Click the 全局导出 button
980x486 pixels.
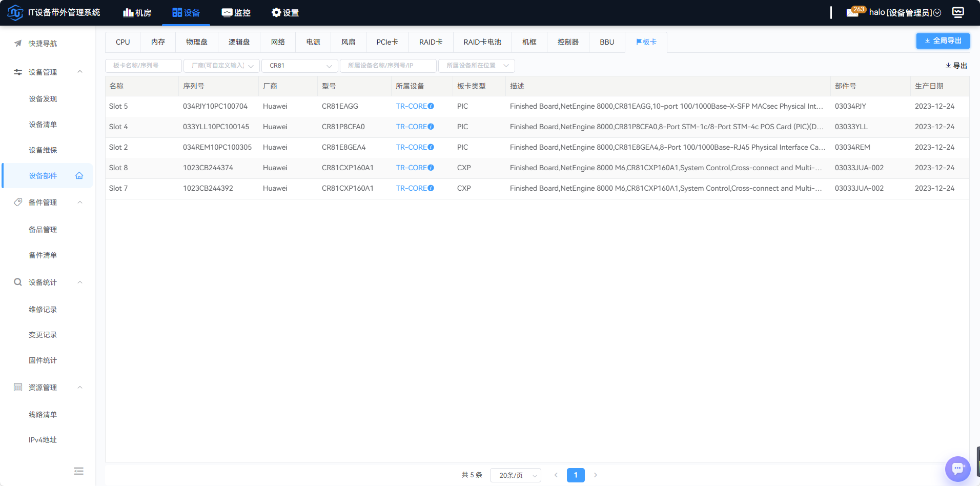pos(943,41)
